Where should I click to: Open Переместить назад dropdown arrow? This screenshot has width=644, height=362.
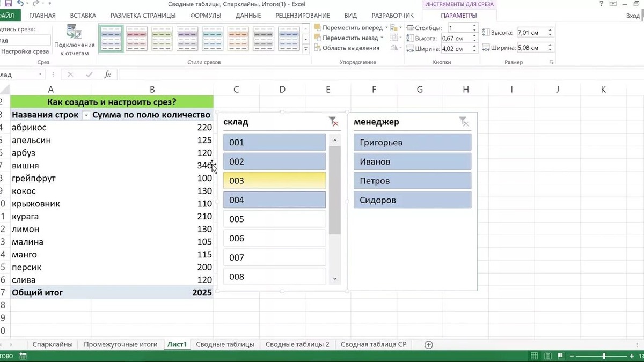(382, 38)
